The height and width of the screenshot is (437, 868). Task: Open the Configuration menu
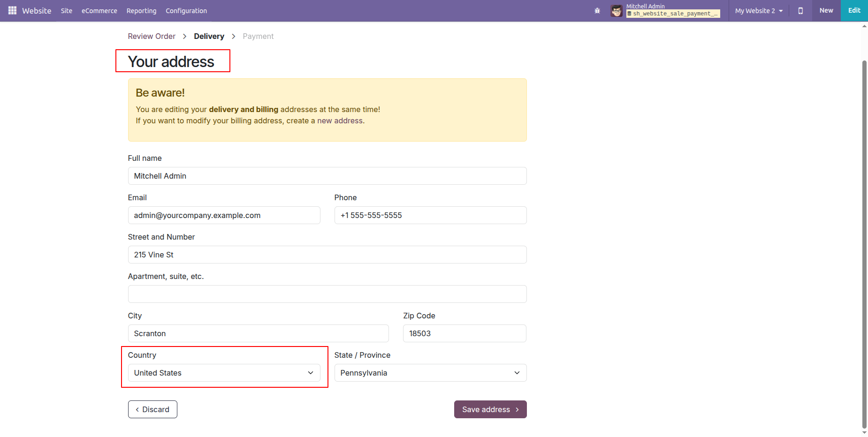(186, 11)
